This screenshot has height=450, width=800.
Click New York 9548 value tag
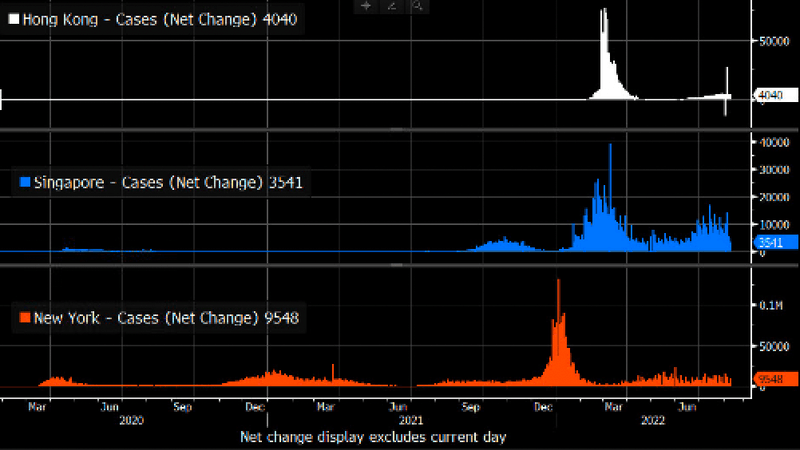pyautogui.click(x=771, y=379)
